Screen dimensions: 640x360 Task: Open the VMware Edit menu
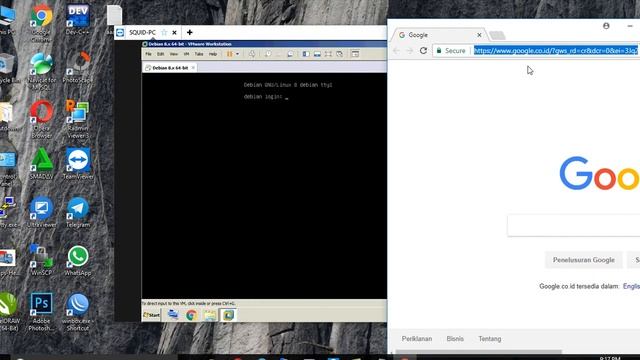[161, 54]
